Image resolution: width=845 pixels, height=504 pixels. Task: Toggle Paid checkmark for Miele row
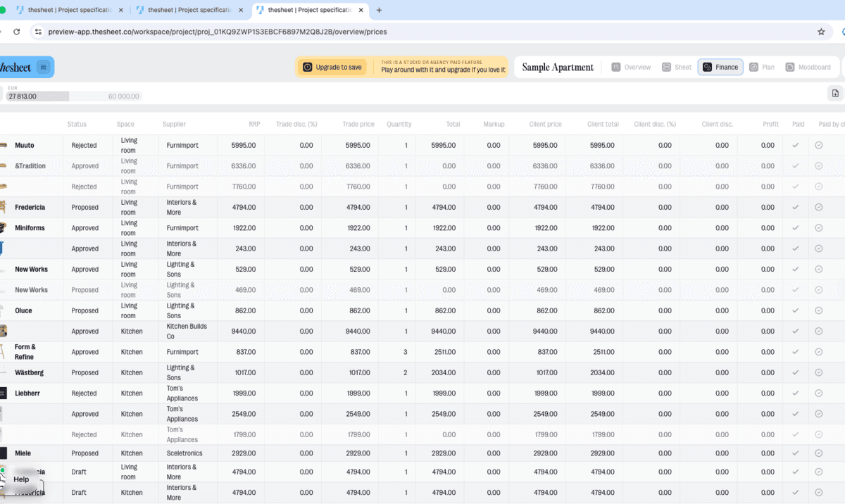pyautogui.click(x=795, y=453)
